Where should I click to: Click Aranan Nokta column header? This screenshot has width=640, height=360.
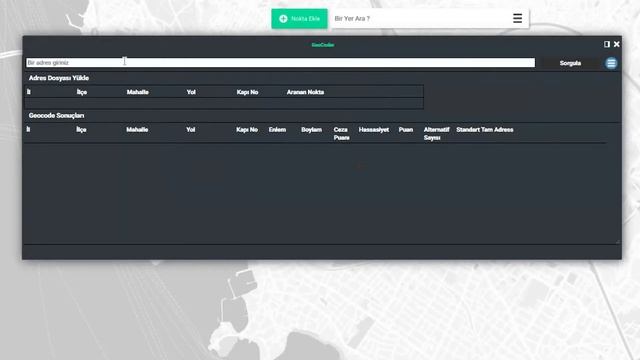click(305, 92)
